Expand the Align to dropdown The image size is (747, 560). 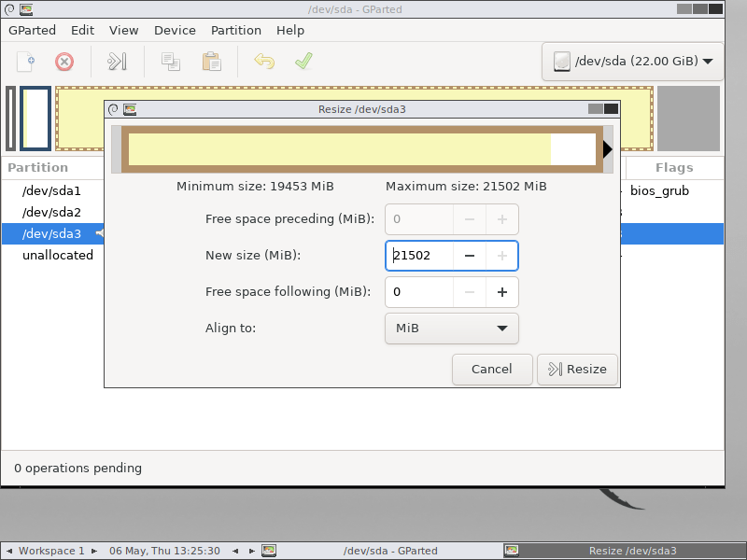point(451,329)
